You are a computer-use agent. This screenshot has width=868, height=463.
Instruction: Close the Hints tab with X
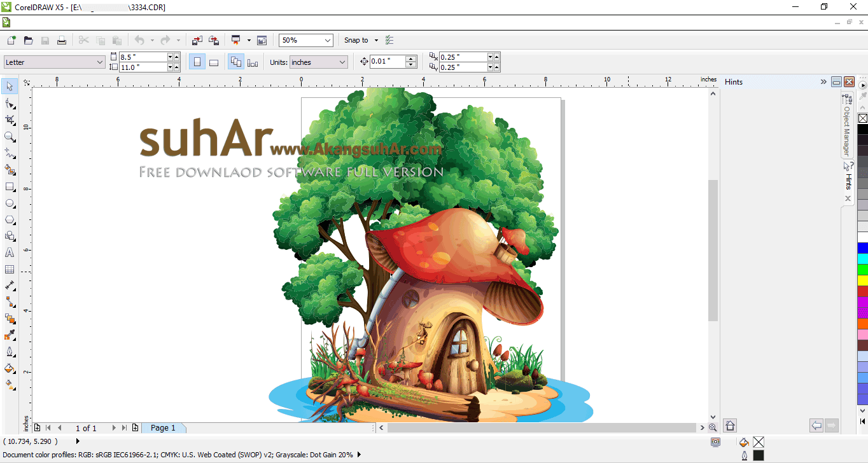pos(848,198)
